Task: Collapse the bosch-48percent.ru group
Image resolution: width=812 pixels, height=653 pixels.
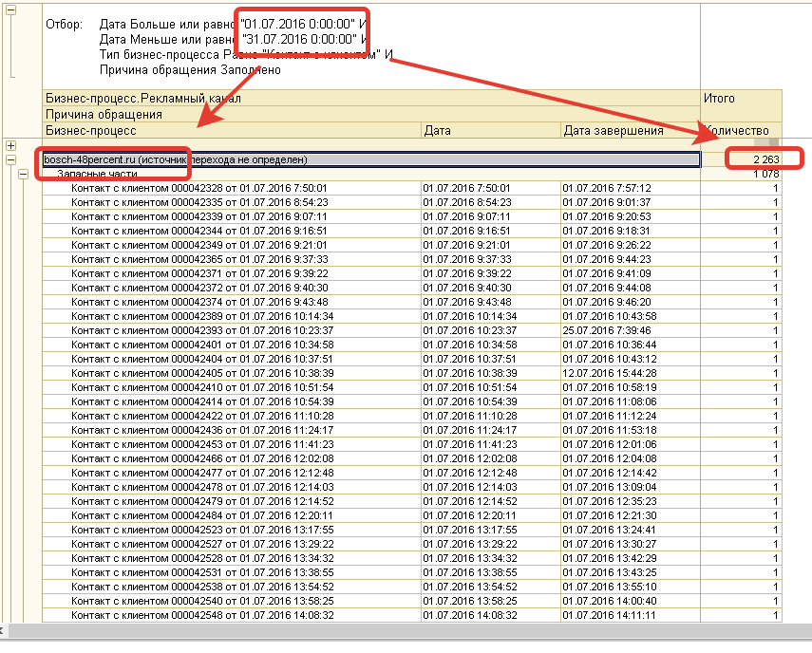Action: (x=10, y=159)
